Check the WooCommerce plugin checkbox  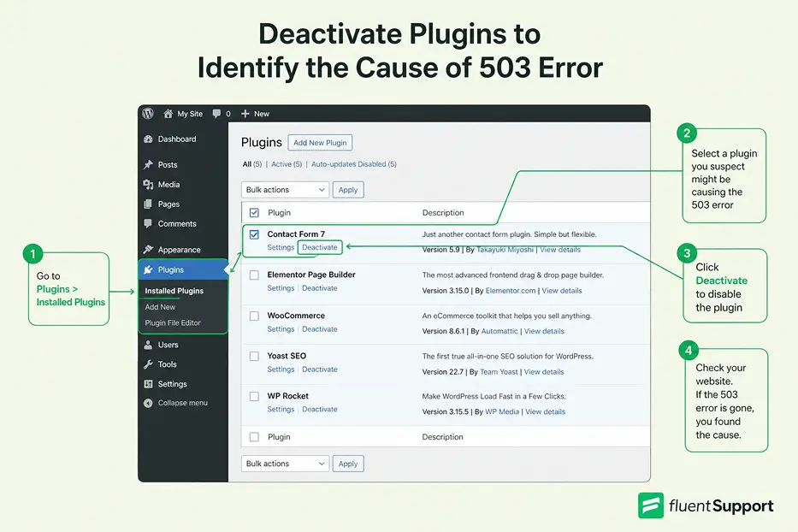point(254,315)
